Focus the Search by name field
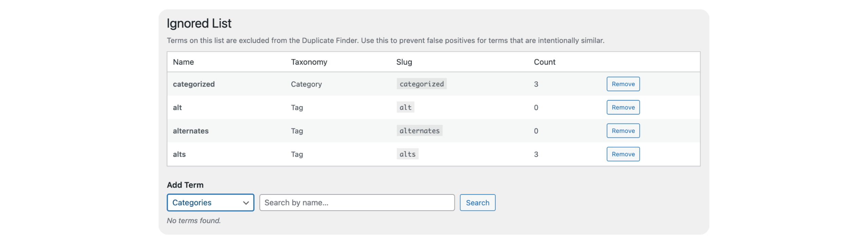Image resolution: width=868 pixels, height=244 pixels. tap(357, 203)
